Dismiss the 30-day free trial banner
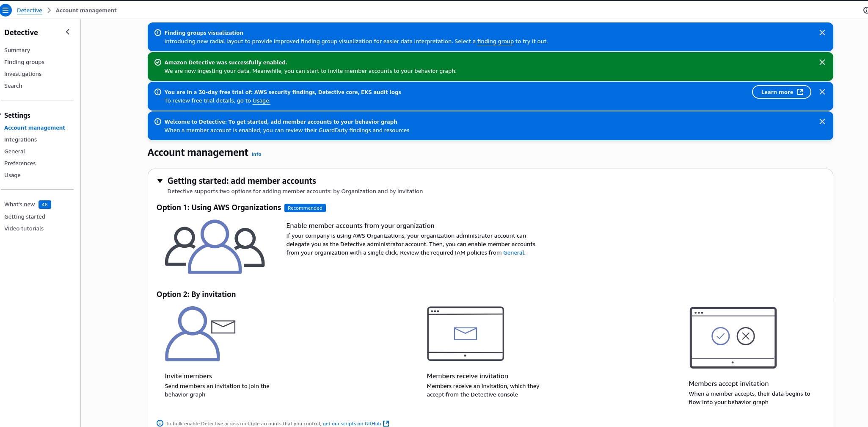Image resolution: width=868 pixels, height=427 pixels. 822,92
